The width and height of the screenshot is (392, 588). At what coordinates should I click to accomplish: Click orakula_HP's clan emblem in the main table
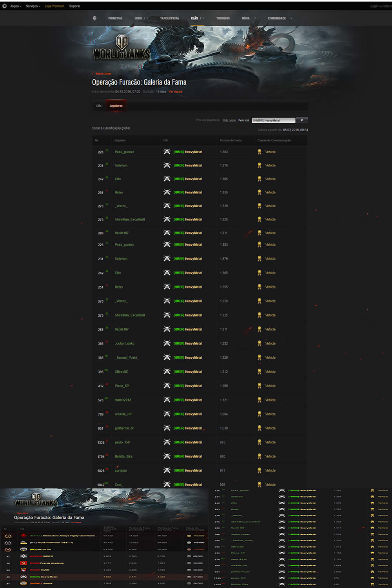167,414
